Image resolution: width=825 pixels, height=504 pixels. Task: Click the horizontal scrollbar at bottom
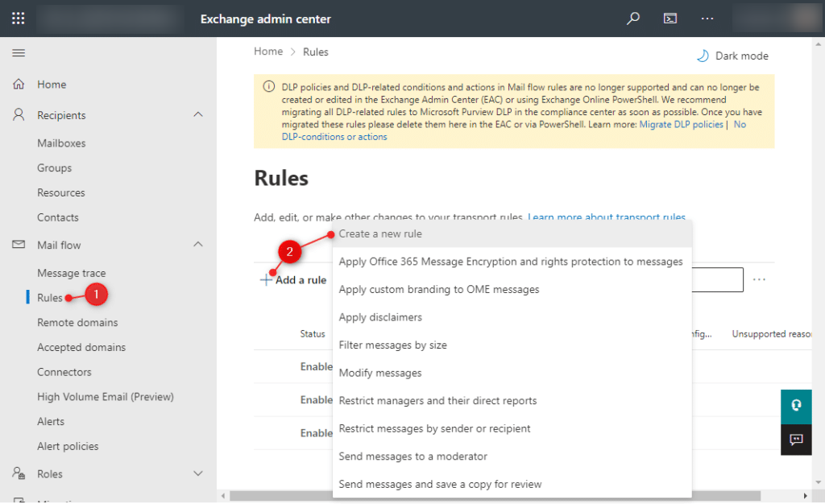pos(516,496)
